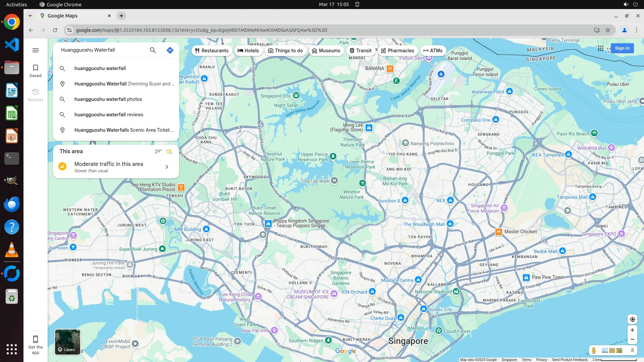The height and width of the screenshot is (362, 644).
Task: Select the Things to do chip
Action: [285, 51]
